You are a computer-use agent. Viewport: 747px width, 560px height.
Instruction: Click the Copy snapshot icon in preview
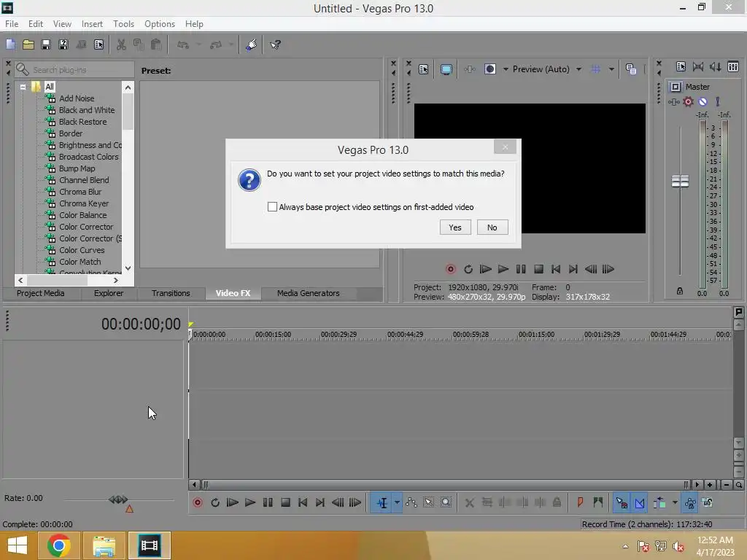pyautogui.click(x=631, y=69)
